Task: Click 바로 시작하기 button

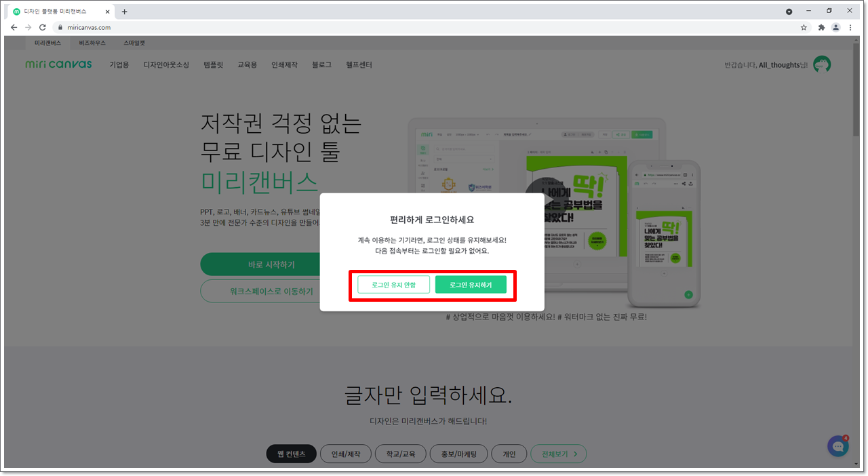Action: [271, 264]
